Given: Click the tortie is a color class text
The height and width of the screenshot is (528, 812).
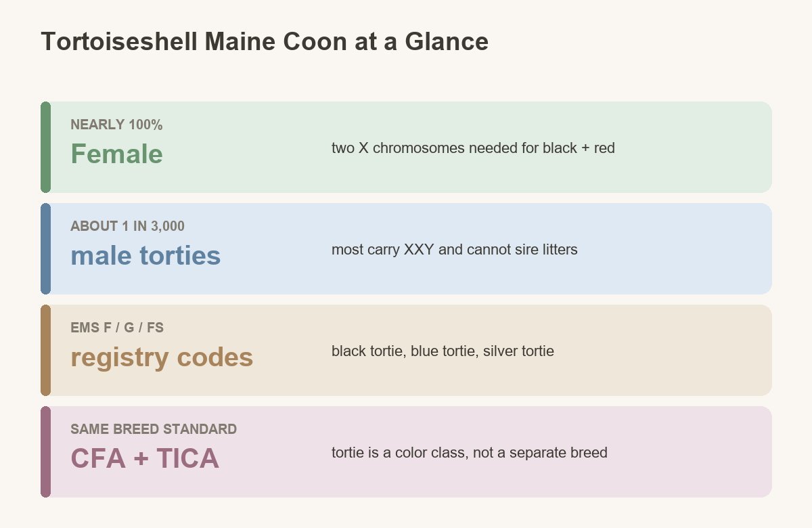Looking at the screenshot, I should [x=470, y=453].
